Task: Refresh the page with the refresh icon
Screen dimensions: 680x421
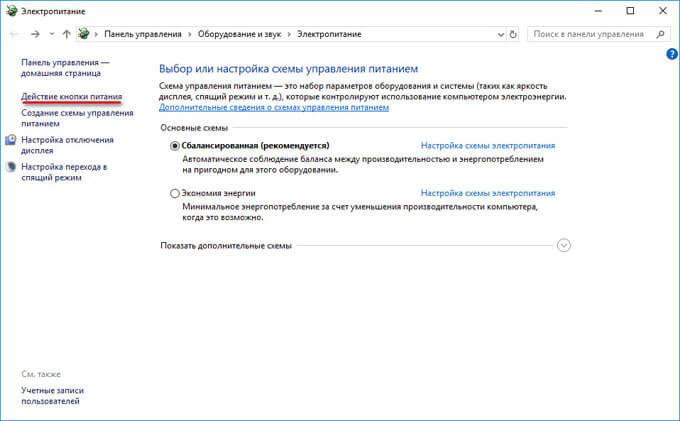Action: point(513,34)
